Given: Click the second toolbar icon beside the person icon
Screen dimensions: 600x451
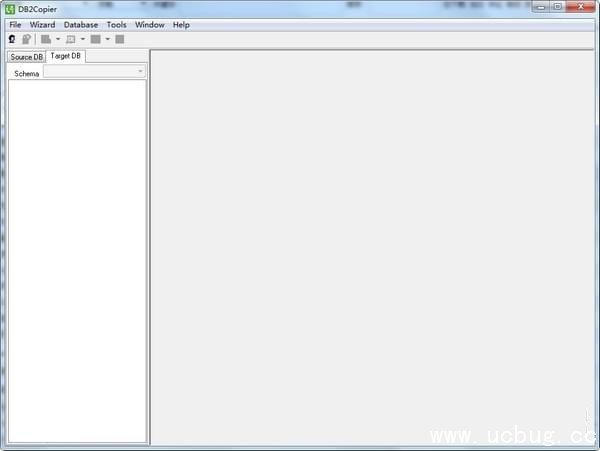Looking at the screenshot, I should pos(26,39).
